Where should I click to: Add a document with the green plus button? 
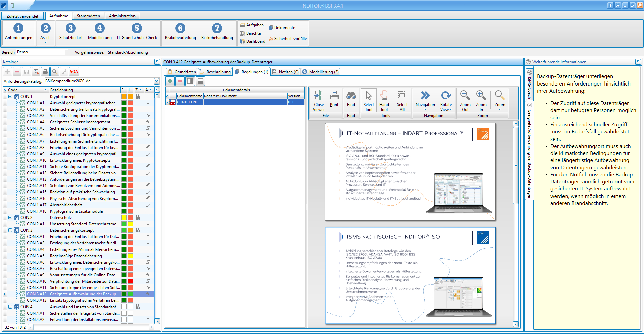170,81
